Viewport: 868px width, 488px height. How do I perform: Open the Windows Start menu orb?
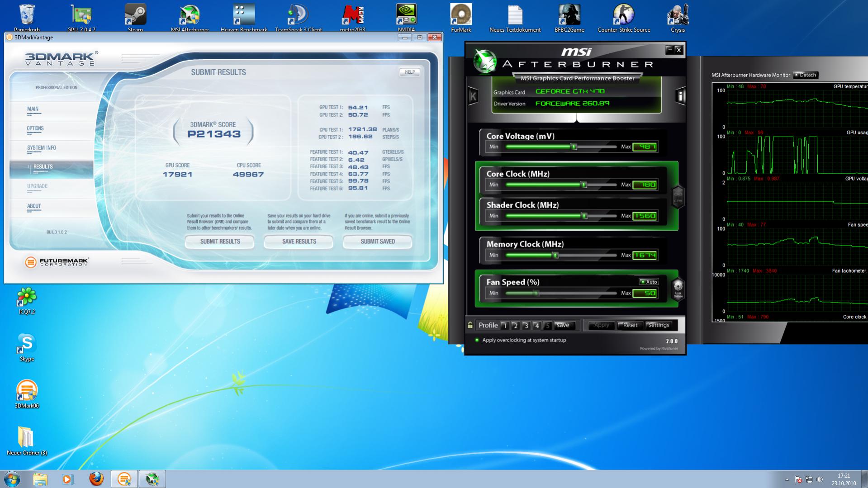tap(12, 479)
